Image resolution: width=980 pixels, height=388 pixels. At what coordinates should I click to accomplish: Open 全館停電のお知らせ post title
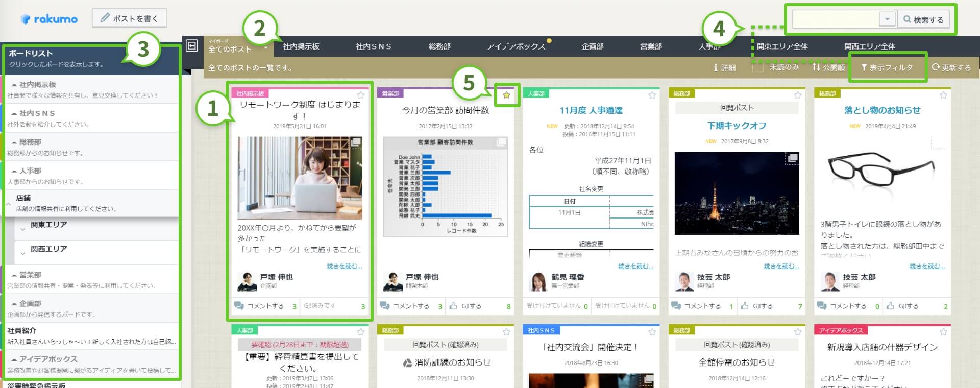(737, 362)
